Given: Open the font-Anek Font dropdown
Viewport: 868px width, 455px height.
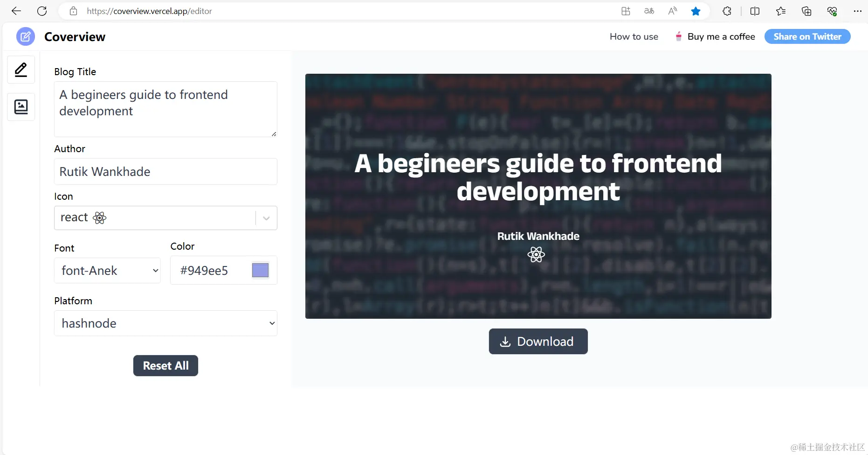Looking at the screenshot, I should point(107,271).
